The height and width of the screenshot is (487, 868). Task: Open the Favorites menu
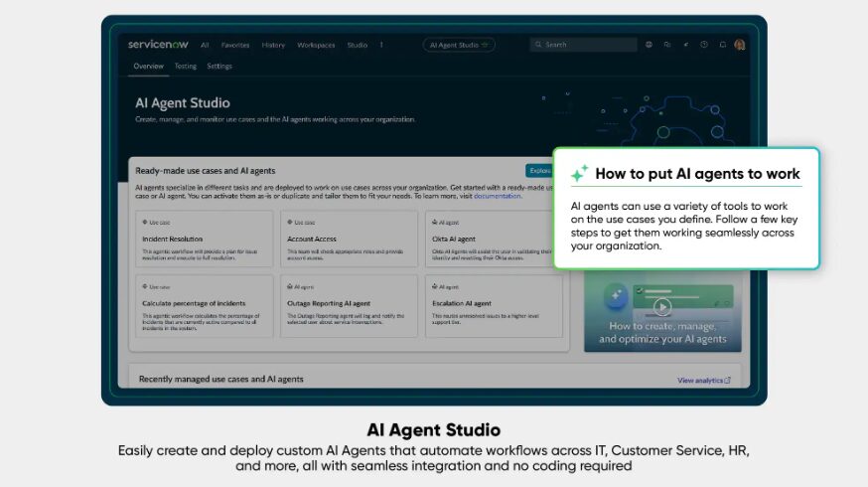(235, 45)
